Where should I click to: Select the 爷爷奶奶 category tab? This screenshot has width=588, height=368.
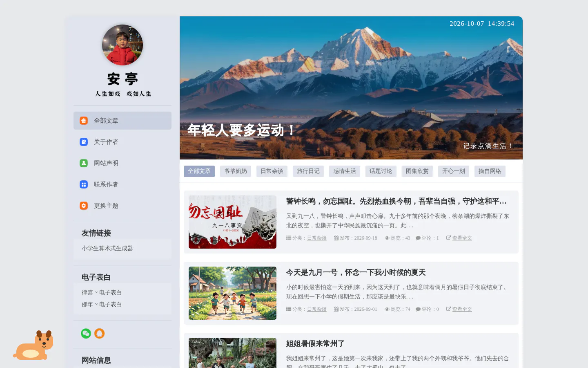[236, 171]
